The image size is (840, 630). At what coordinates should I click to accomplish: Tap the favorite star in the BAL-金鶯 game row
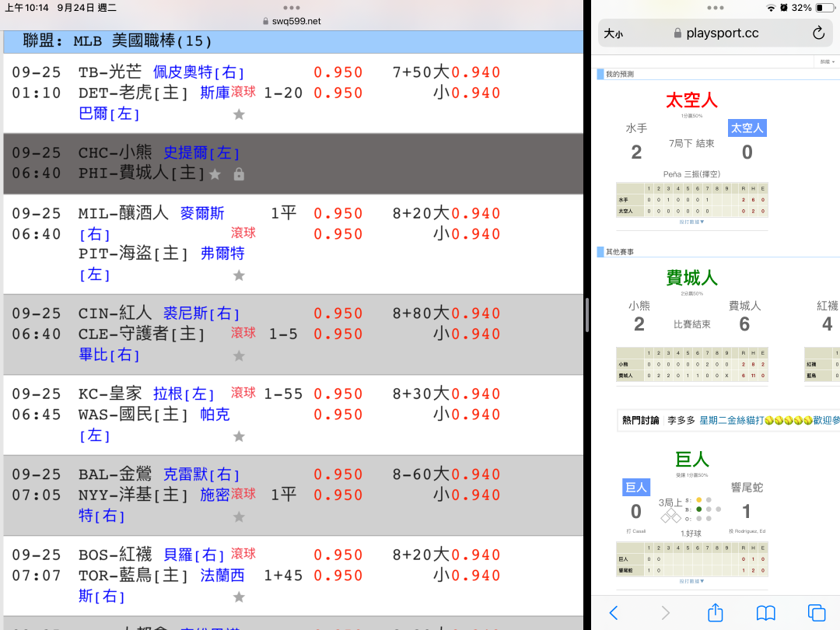point(239,517)
